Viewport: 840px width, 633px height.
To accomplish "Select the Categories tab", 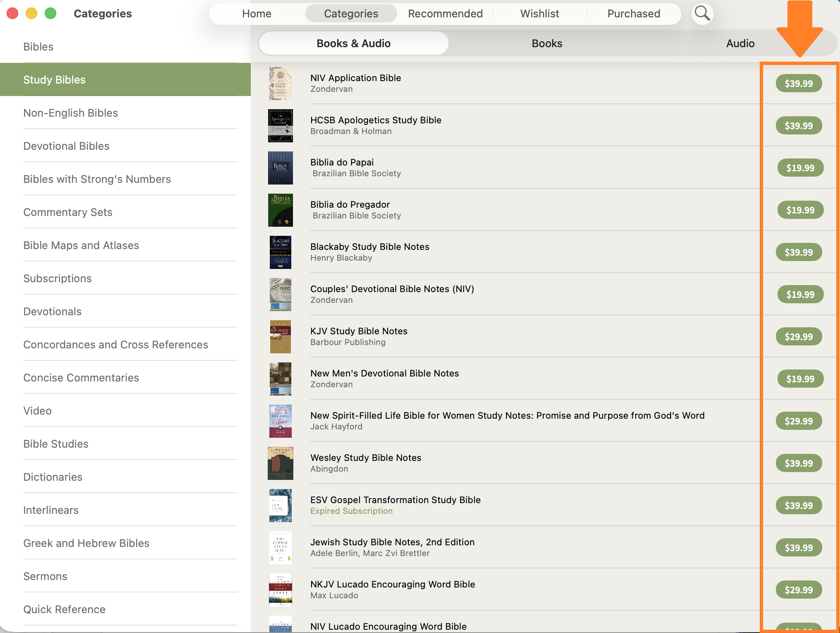I will click(351, 14).
